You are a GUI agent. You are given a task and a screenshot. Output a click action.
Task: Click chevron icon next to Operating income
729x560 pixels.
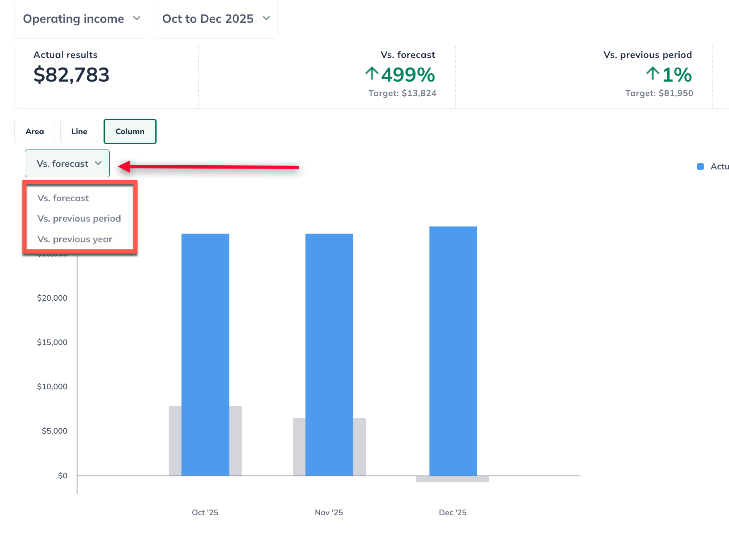coord(137,19)
